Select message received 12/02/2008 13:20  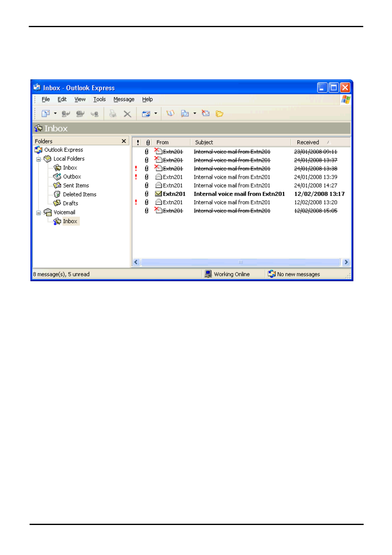[241, 202]
